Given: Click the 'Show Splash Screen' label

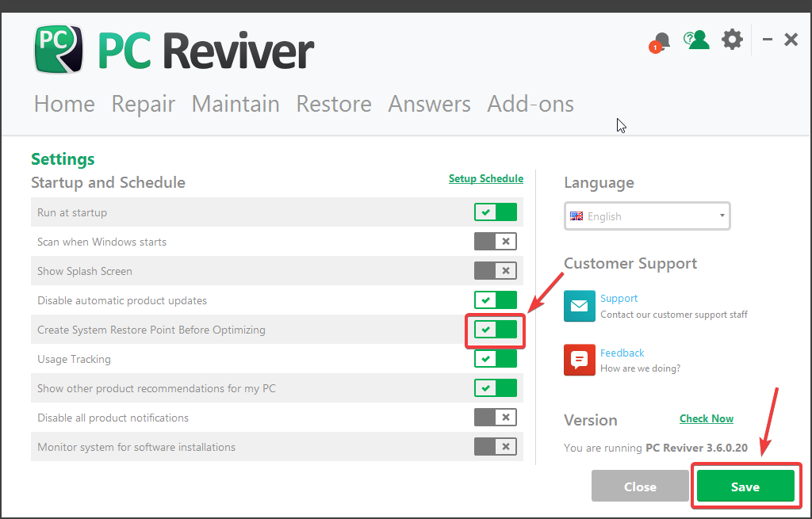Looking at the screenshot, I should point(84,271).
